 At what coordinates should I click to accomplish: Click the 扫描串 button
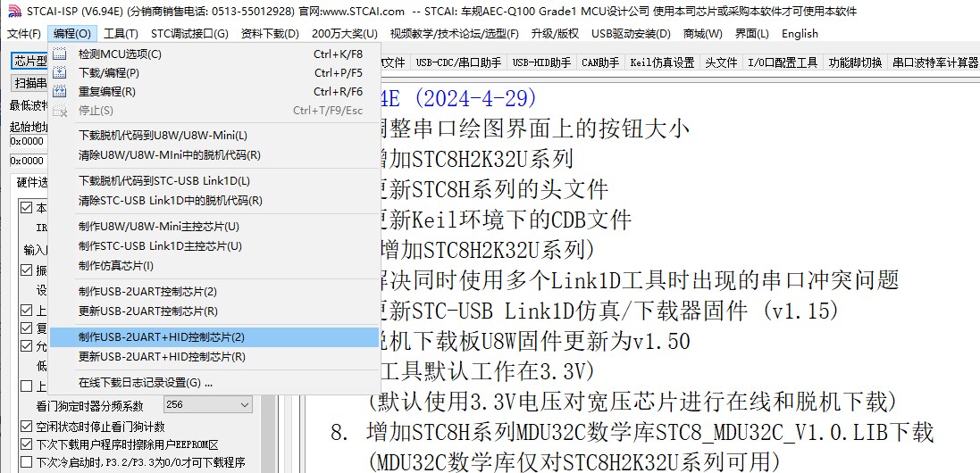(x=30, y=82)
